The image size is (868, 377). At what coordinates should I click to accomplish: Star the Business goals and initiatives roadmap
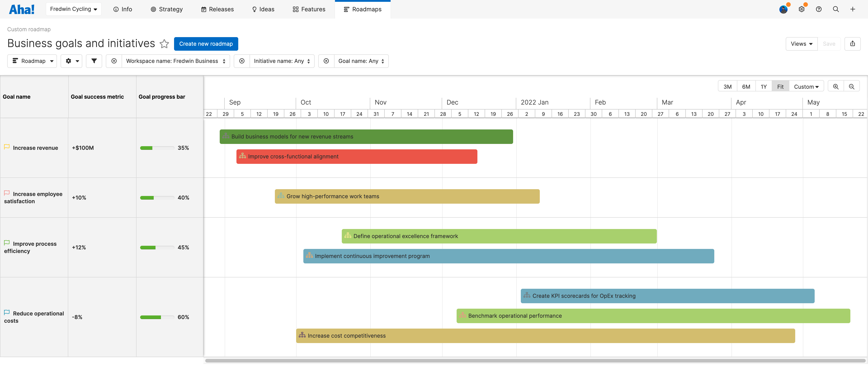(x=164, y=44)
